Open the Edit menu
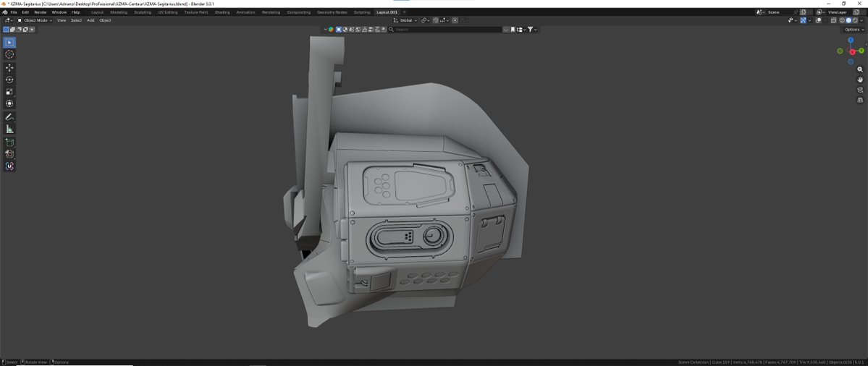The height and width of the screenshot is (366, 868). tap(25, 12)
